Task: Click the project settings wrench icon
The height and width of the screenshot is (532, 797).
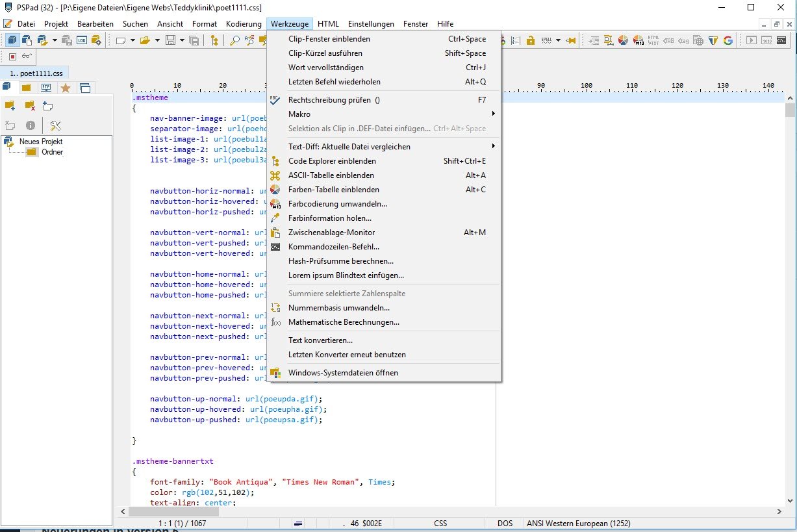Action: point(55,125)
